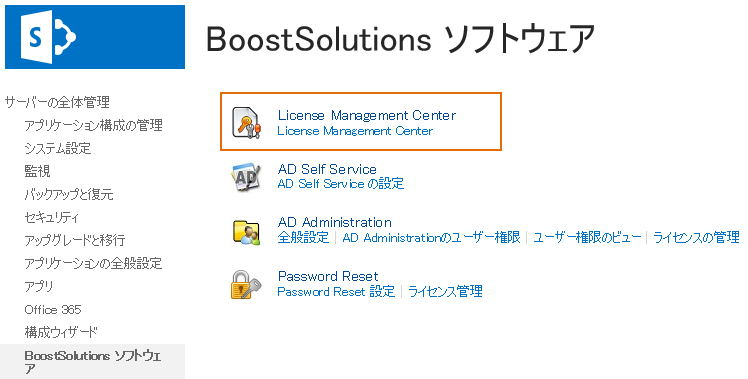Screen dimensions: 748x379
Task: Open AD Self Service の設定 link
Action: coord(341,184)
